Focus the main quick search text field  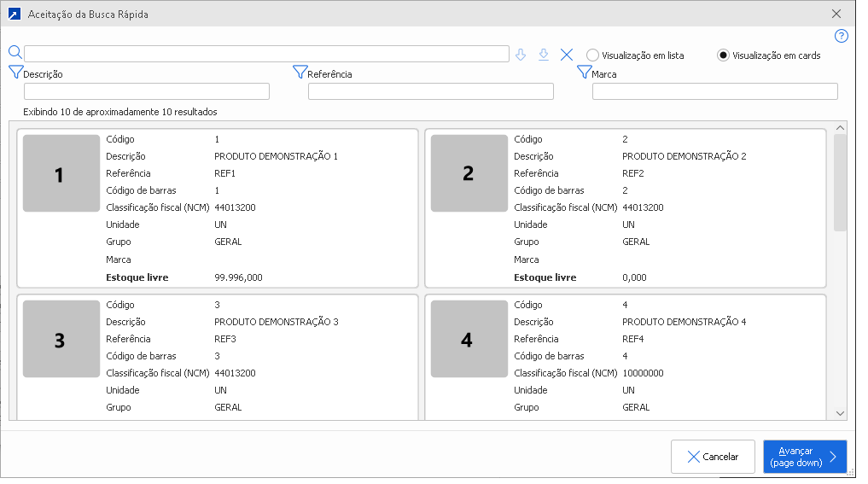[x=266, y=55]
